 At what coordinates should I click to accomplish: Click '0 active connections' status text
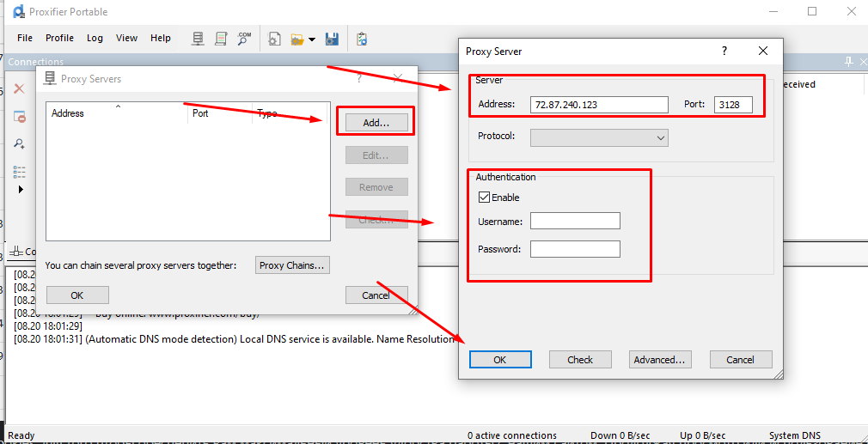coord(512,435)
